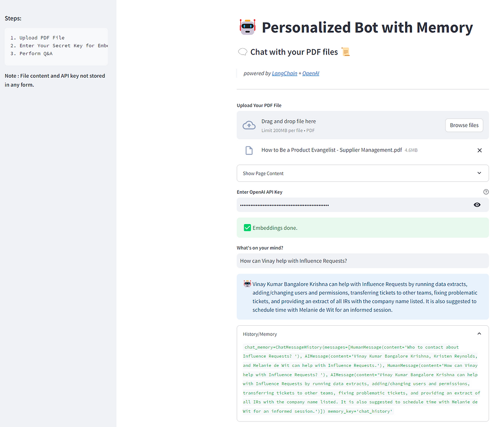Click the speech bubble icon beside Chat heading
Viewport: 504px width, 427px height.
pyautogui.click(x=243, y=52)
